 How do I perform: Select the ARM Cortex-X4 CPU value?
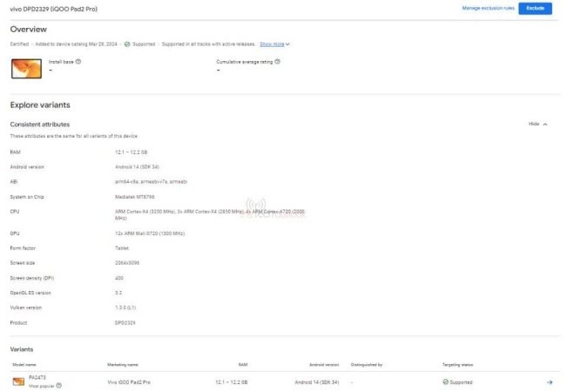(x=210, y=214)
